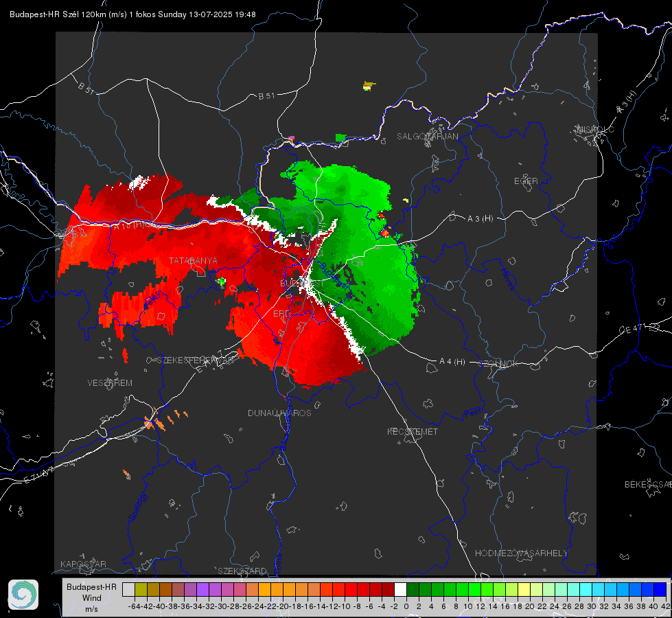The image size is (672, 618).
Task: Click the blue 'Heves' county label
Action: [507, 279]
